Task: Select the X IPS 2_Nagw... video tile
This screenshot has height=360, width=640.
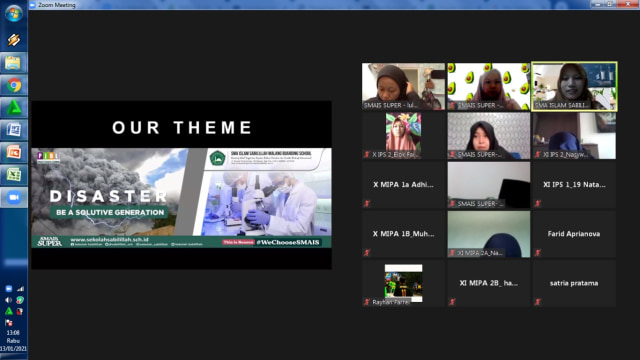Action: 574,136
